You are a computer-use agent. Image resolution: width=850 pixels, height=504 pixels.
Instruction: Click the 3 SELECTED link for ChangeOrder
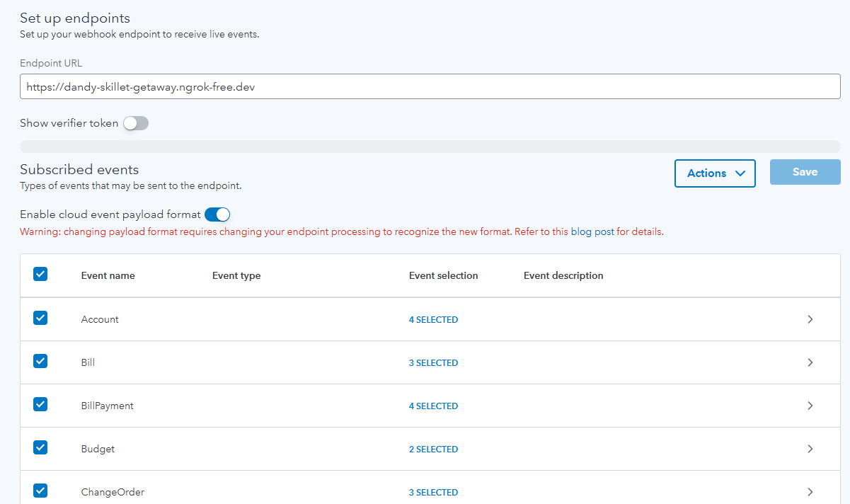tap(433, 493)
